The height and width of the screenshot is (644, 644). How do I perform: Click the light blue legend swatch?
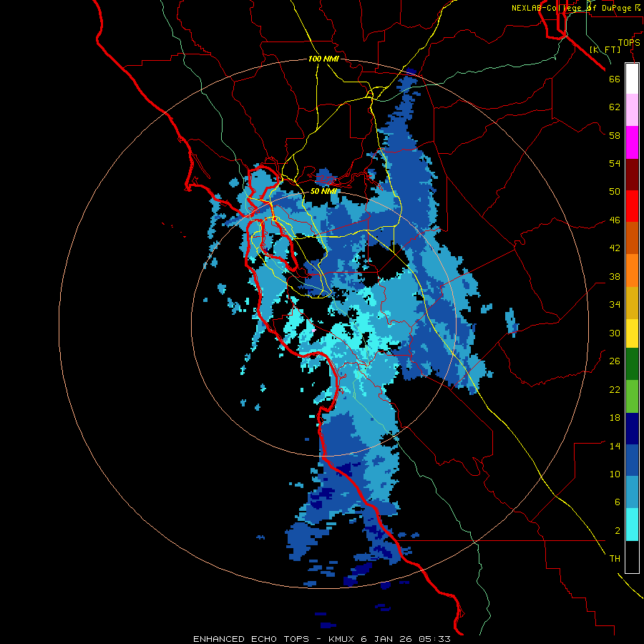tap(632, 492)
